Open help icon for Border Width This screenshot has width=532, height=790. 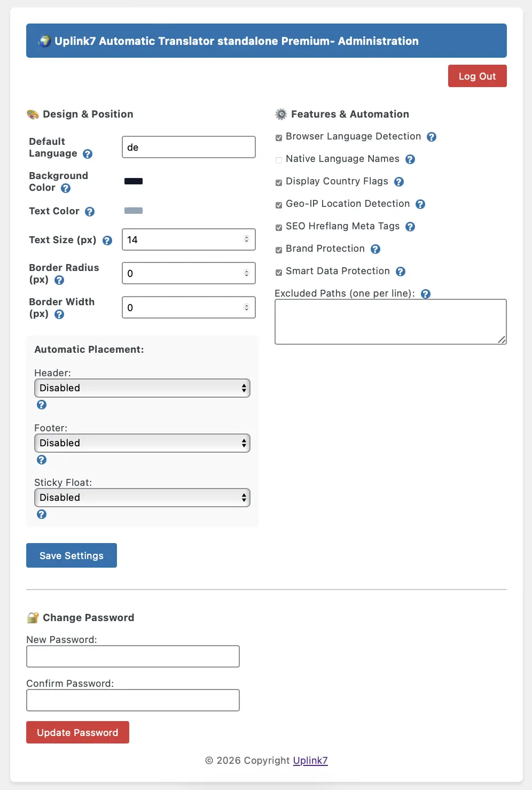pos(59,314)
